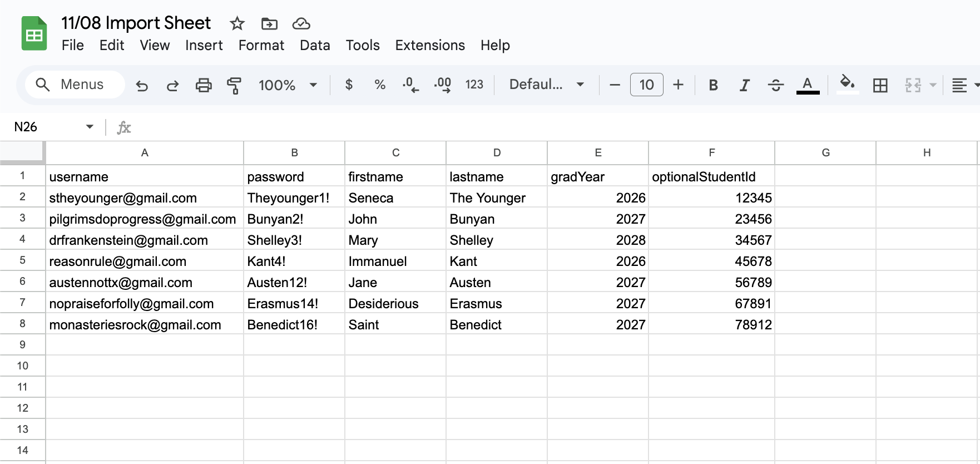980x464 pixels.
Task: Click the redo arrow icon
Action: [x=172, y=85]
